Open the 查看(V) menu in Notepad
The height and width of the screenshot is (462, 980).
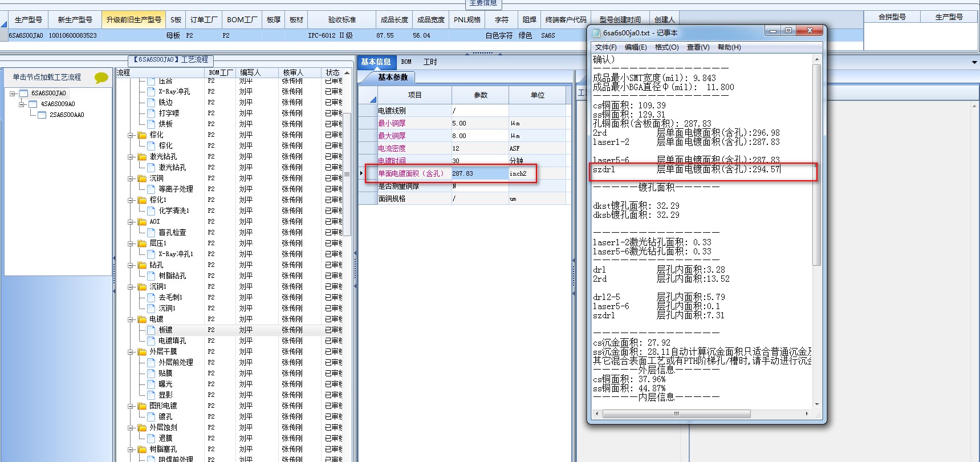tap(698, 47)
